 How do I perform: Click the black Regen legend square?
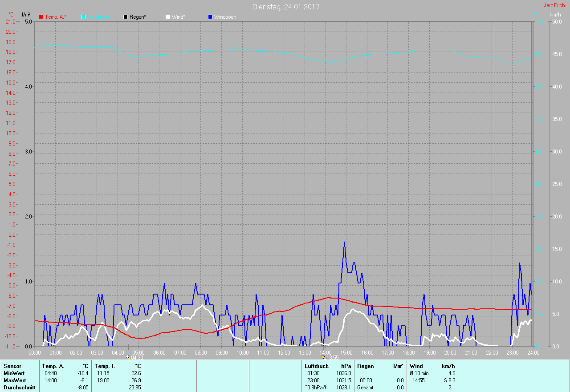pos(126,17)
